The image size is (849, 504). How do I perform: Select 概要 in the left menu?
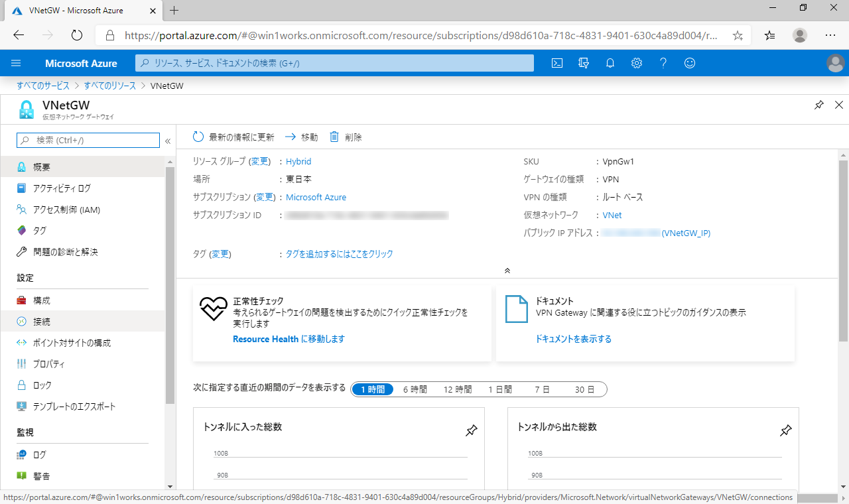click(82, 167)
